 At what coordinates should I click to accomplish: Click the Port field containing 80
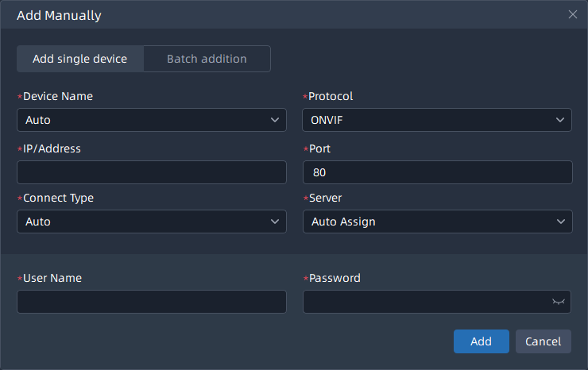pos(437,172)
